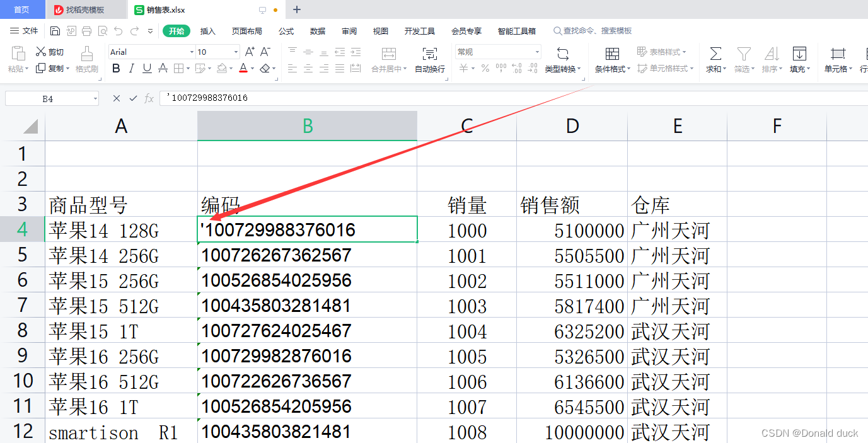Center text horizontally
The image size is (868, 443).
point(308,69)
